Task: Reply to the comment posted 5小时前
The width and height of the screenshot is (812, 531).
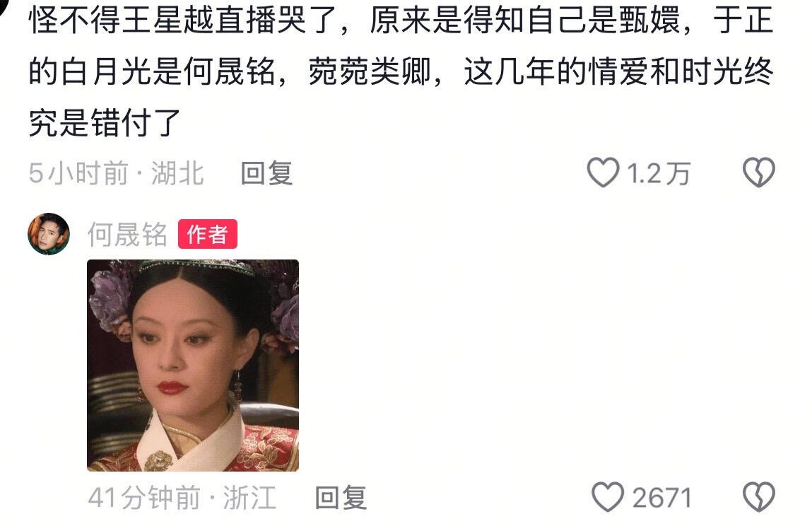Action: point(266,173)
